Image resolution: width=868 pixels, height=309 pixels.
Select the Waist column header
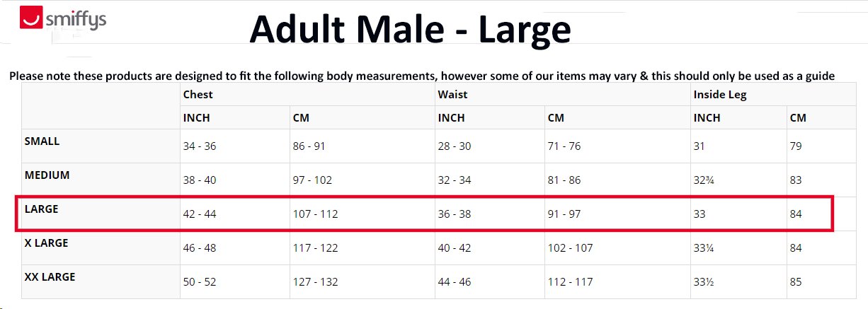click(452, 95)
